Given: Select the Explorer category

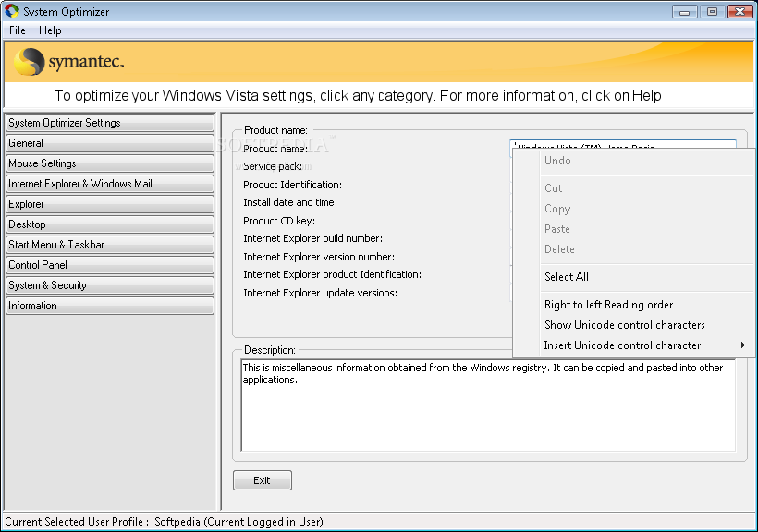Looking at the screenshot, I should [110, 204].
